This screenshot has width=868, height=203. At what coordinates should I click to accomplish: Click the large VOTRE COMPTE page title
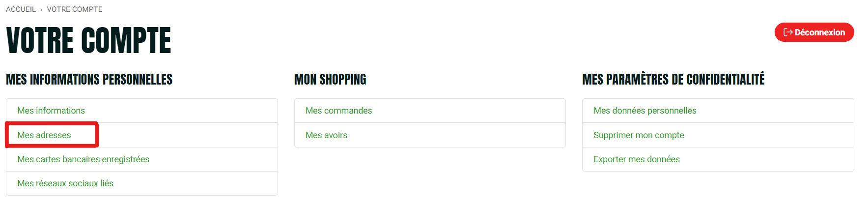88,40
